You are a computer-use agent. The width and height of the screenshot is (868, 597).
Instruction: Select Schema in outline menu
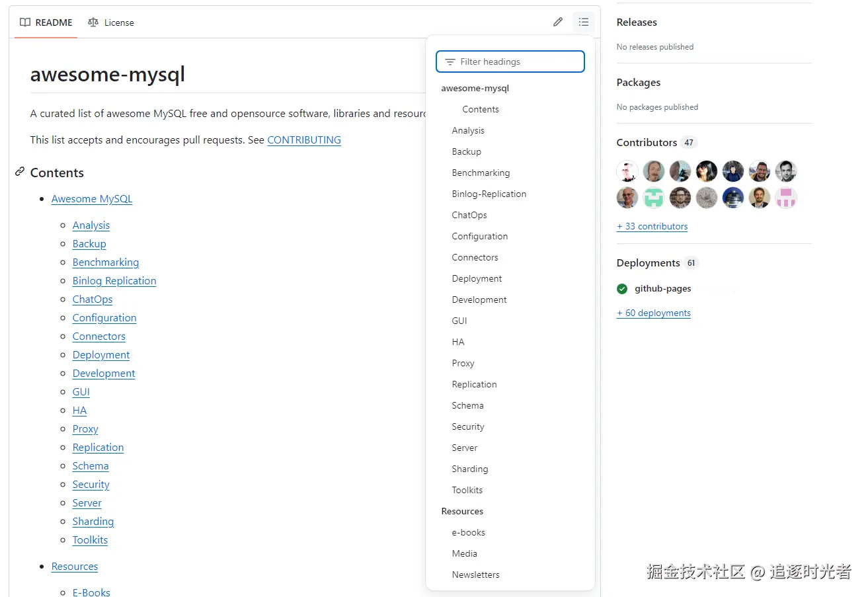[468, 405]
